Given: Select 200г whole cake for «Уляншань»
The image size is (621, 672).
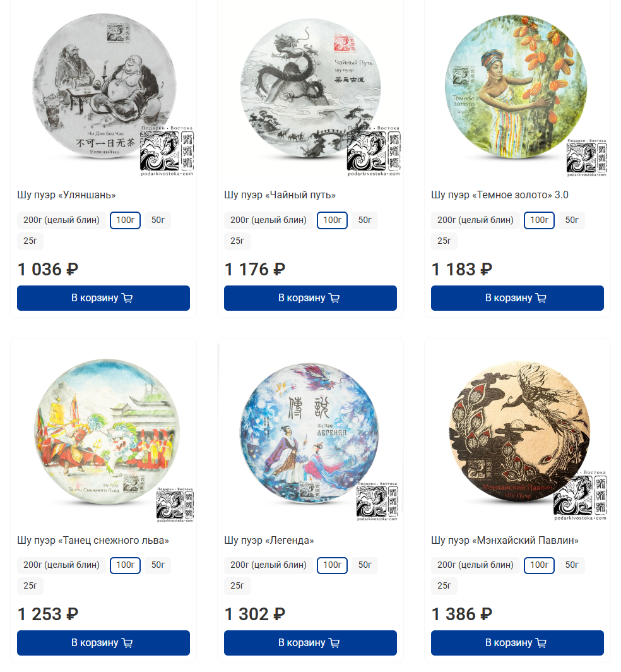Looking at the screenshot, I should [x=61, y=220].
